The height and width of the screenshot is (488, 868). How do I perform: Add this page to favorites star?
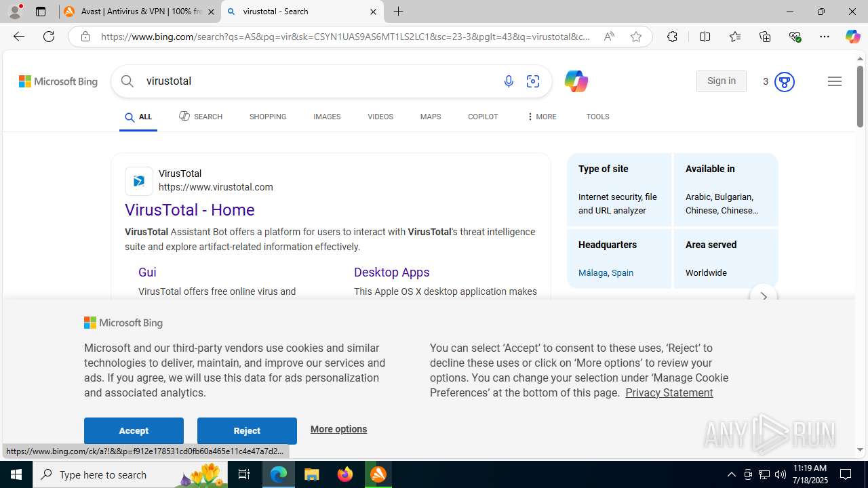point(636,37)
